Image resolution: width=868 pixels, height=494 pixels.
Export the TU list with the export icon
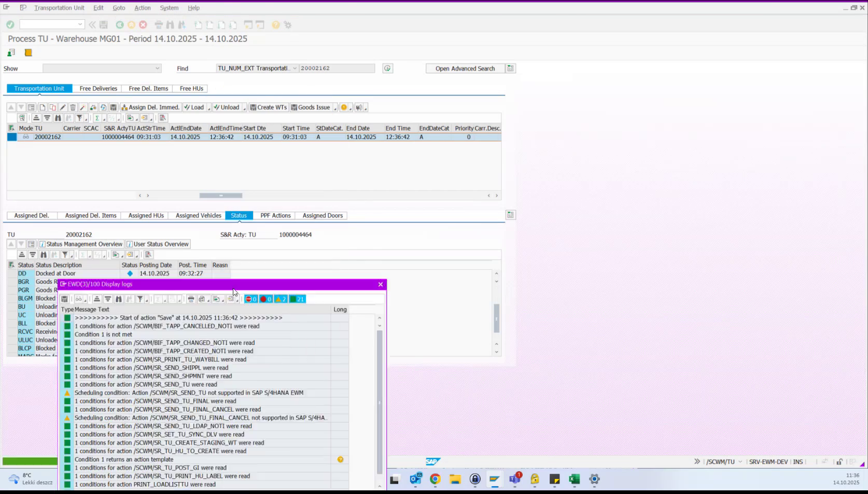coord(129,118)
